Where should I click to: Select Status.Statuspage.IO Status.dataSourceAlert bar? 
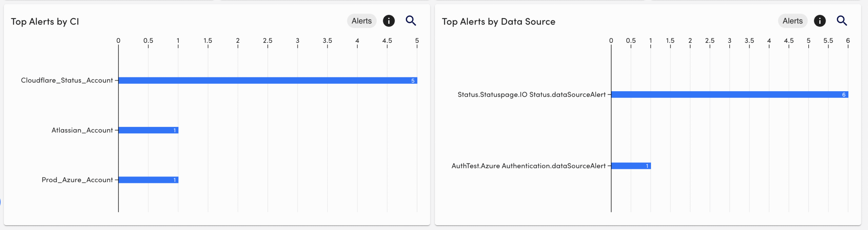(730, 95)
